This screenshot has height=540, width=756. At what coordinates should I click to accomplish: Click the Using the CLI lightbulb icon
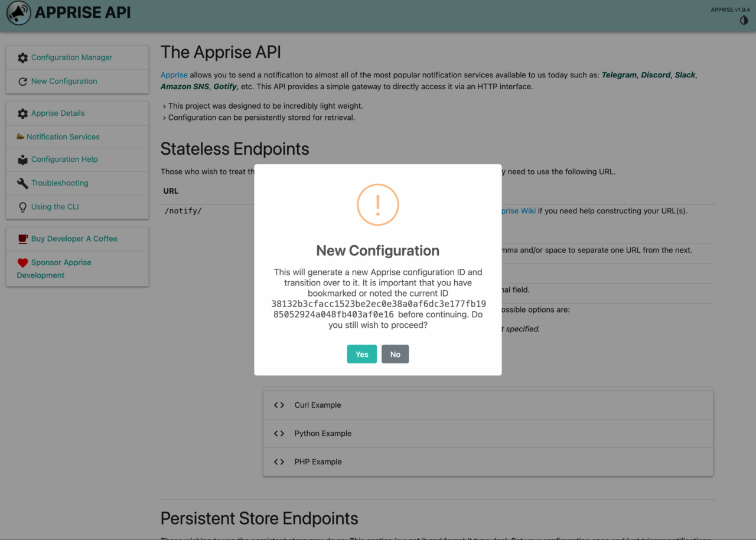22,207
